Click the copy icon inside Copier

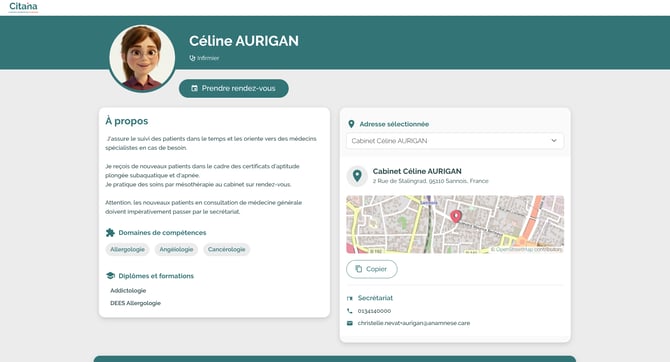(x=359, y=269)
